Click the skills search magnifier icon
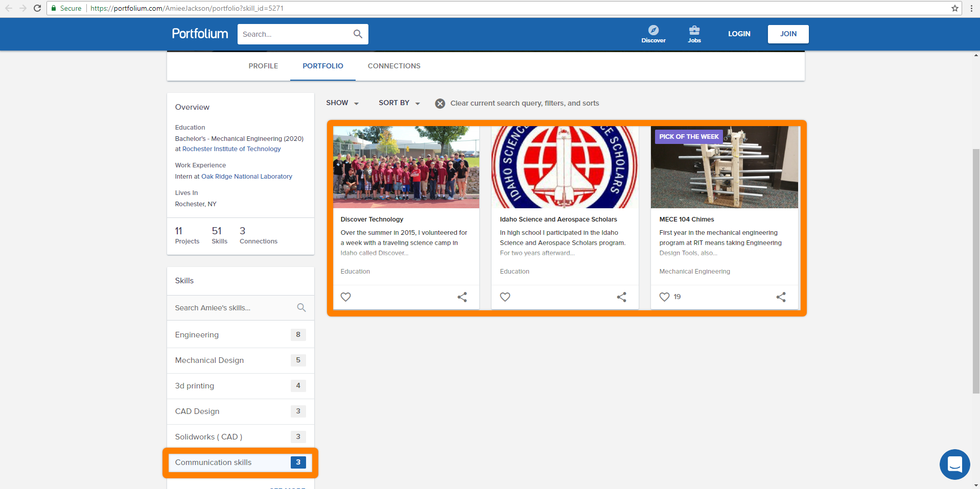Image resolution: width=980 pixels, height=489 pixels. (x=301, y=308)
